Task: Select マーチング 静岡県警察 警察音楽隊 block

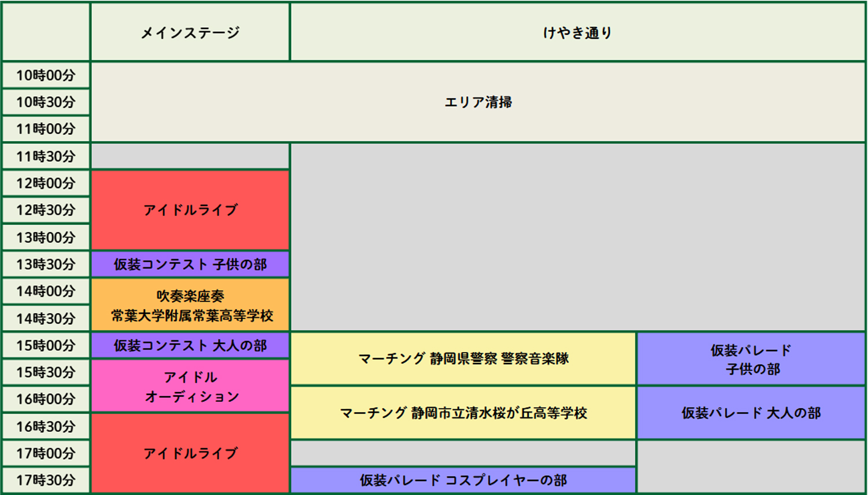Action: [464, 359]
